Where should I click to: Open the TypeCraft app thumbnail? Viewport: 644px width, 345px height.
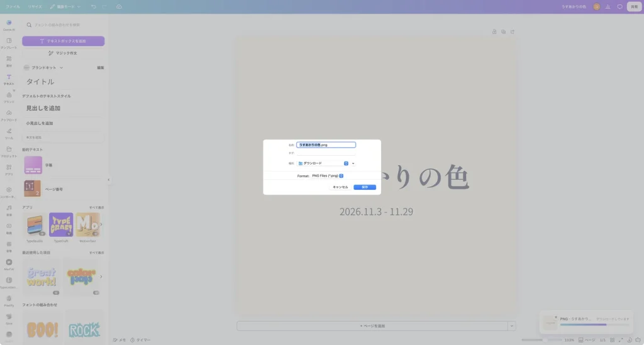[61, 225]
